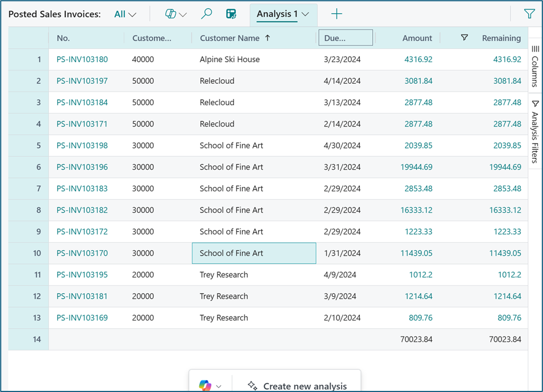Click the Create new analysis button
The width and height of the screenshot is (543, 392).
pos(297,385)
